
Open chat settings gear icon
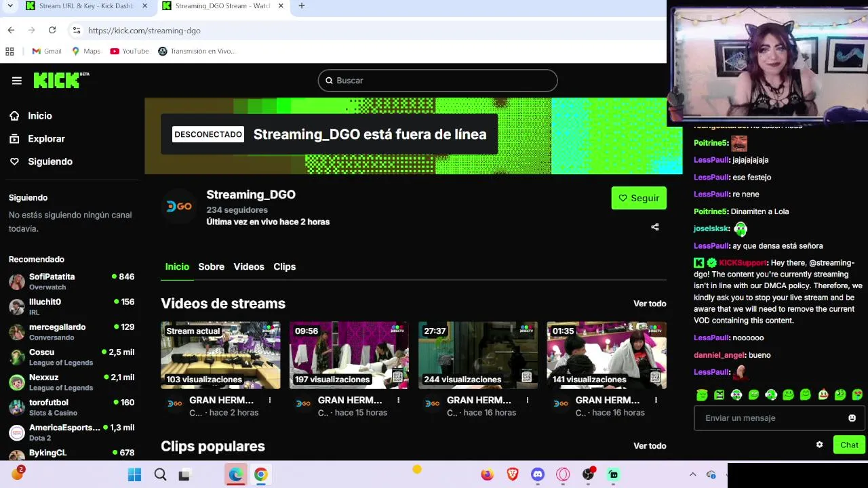pyautogui.click(x=819, y=445)
